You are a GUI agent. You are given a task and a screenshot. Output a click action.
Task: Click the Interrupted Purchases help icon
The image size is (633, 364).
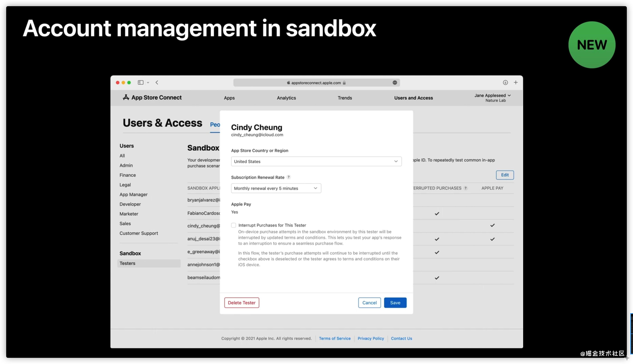pyautogui.click(x=466, y=188)
